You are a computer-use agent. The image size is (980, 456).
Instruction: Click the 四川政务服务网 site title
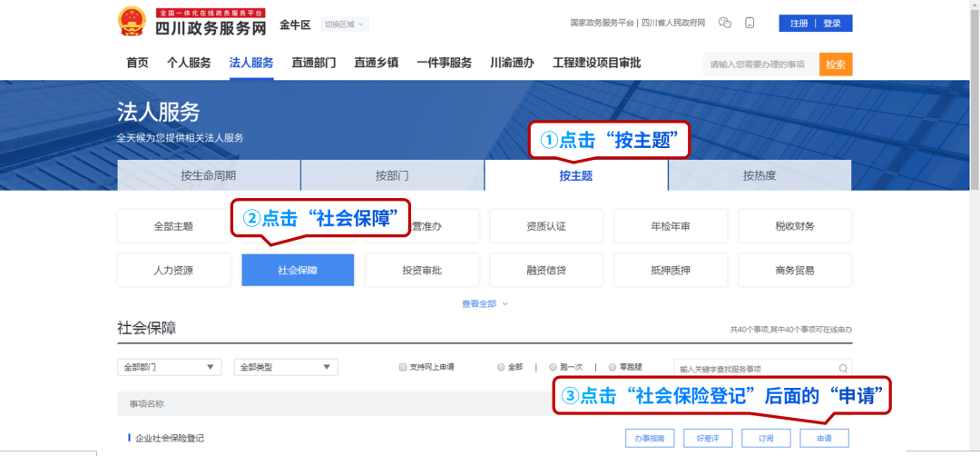click(x=211, y=27)
